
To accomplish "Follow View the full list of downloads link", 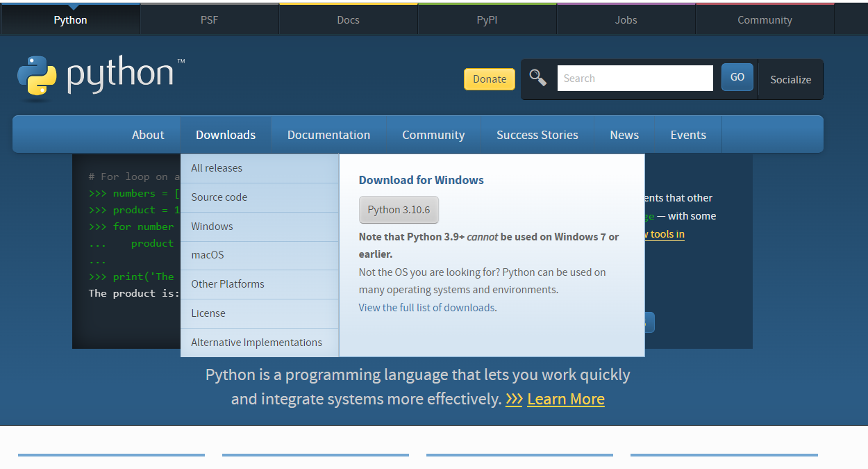I will (x=427, y=308).
